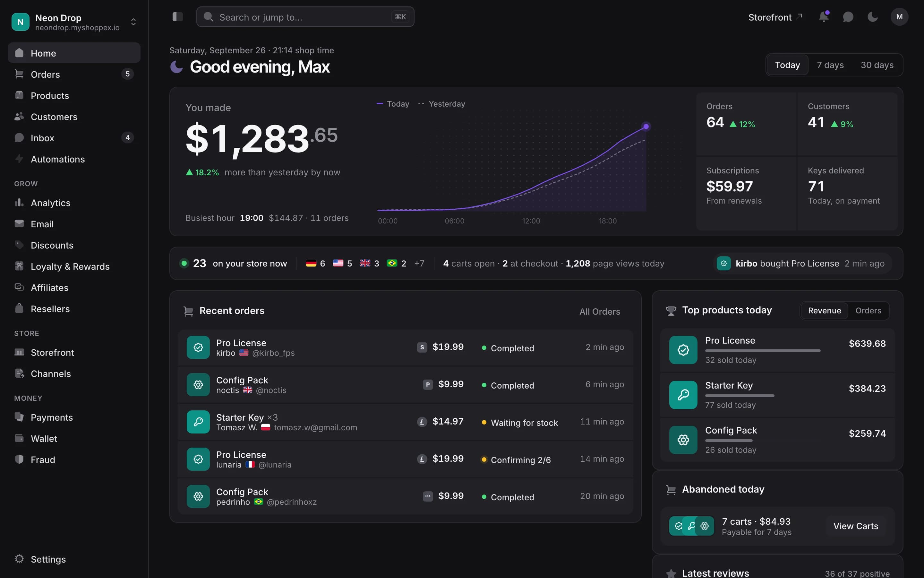This screenshot has height=578, width=924.
Task: Click the Email envelope icon
Action: click(19, 223)
